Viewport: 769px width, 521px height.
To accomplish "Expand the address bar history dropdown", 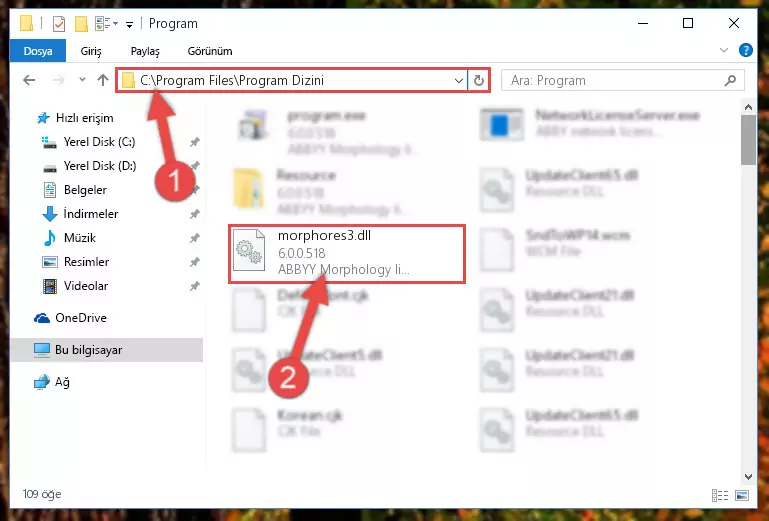I will pos(459,80).
